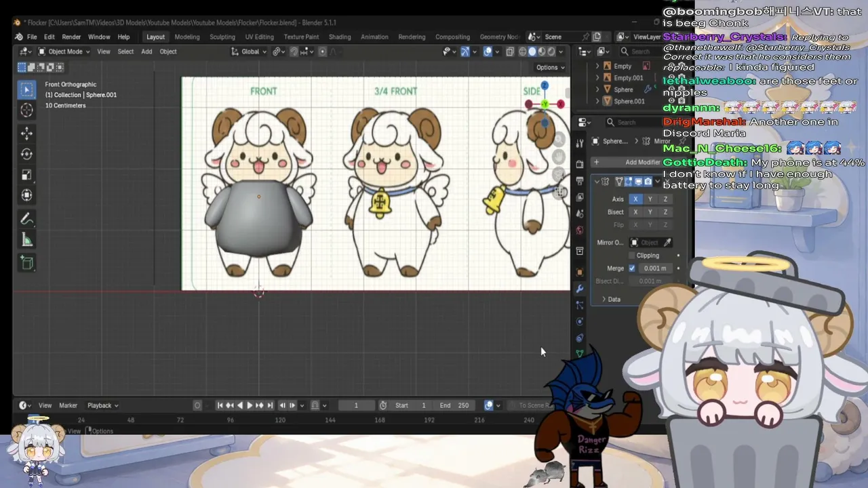Activate the 3D Cursor tool

coord(26,110)
